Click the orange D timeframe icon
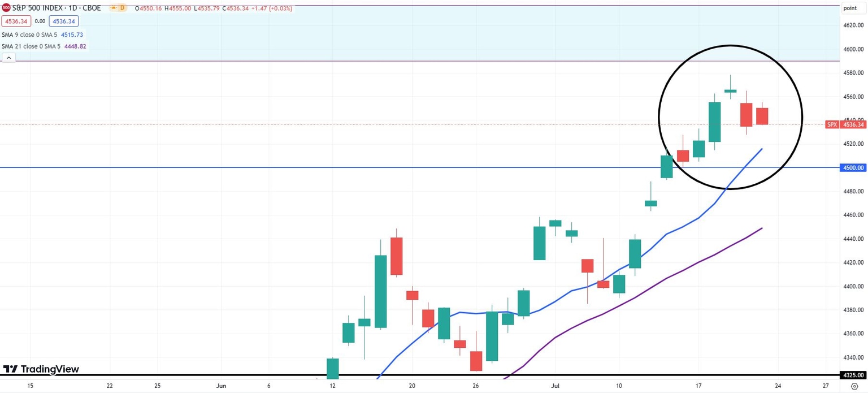Image resolution: width=868 pixels, height=393 pixels. [x=123, y=8]
